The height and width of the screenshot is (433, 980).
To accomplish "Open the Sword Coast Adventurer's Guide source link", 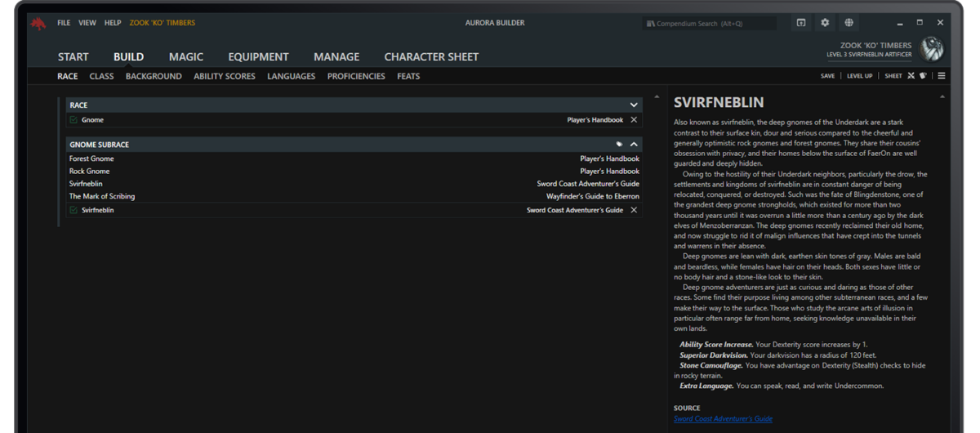I will click(723, 418).
